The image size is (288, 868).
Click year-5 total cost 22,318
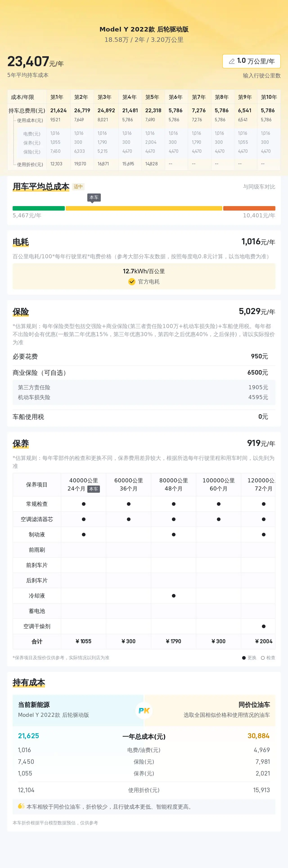coord(153,110)
